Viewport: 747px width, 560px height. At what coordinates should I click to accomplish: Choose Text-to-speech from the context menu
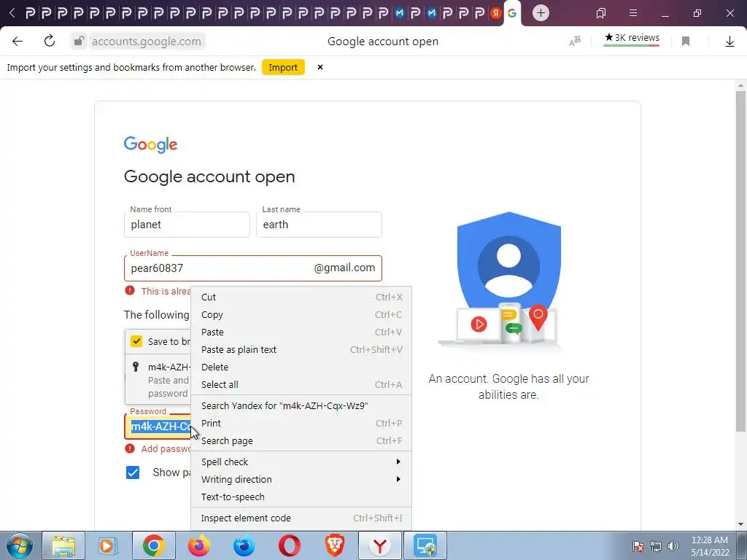(301, 497)
